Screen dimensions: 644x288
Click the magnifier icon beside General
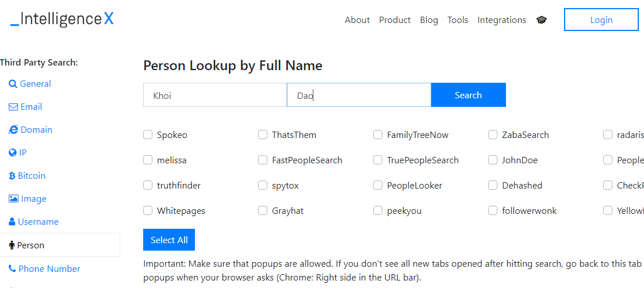(x=13, y=84)
